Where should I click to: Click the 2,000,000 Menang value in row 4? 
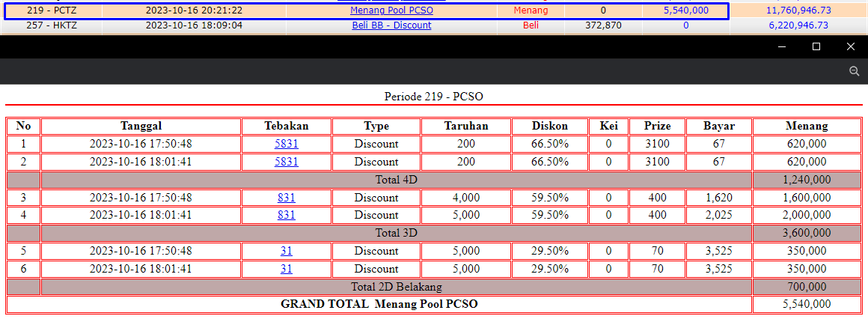[x=807, y=215]
